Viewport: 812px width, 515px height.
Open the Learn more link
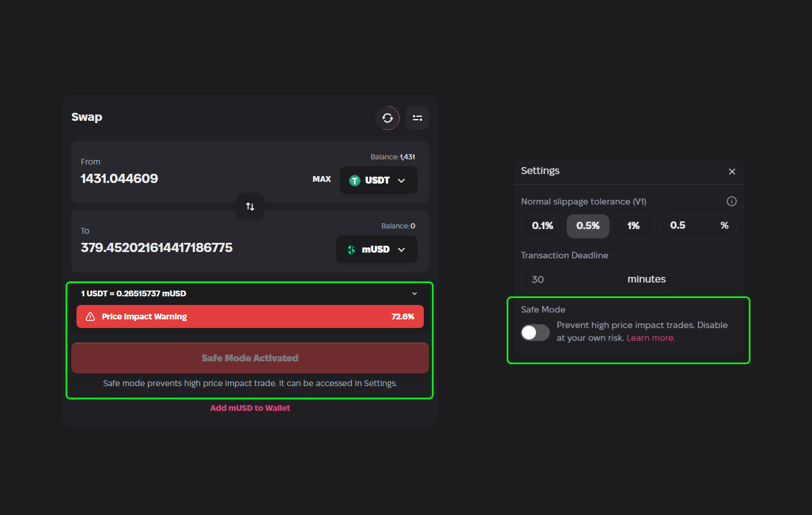click(650, 338)
